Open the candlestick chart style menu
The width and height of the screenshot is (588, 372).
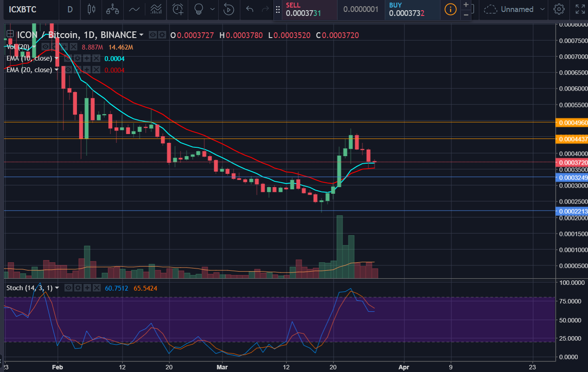click(91, 9)
